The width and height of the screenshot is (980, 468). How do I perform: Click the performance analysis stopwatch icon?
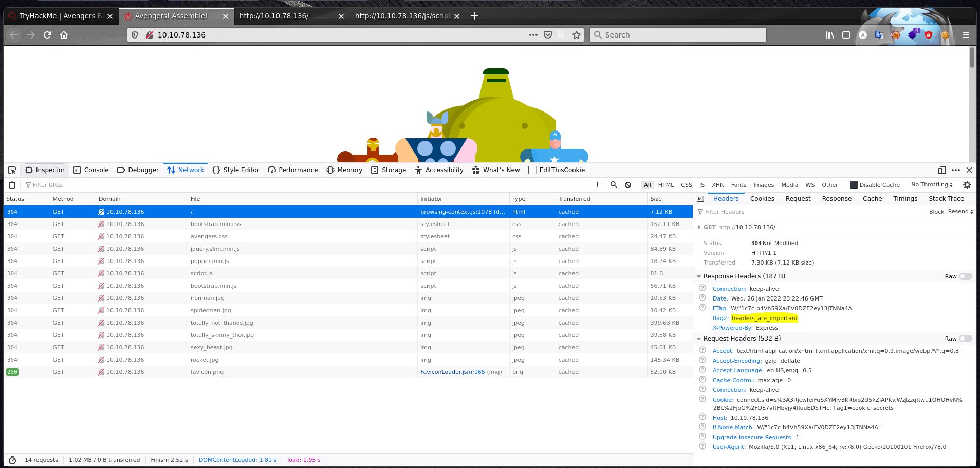[12, 460]
